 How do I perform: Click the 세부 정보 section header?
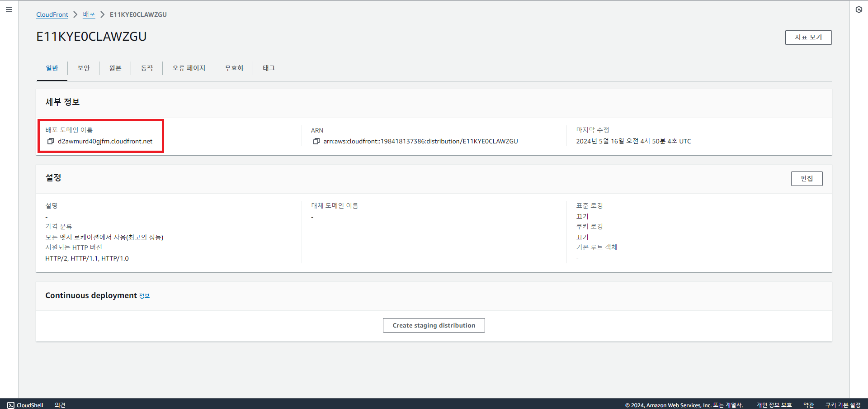(x=62, y=102)
